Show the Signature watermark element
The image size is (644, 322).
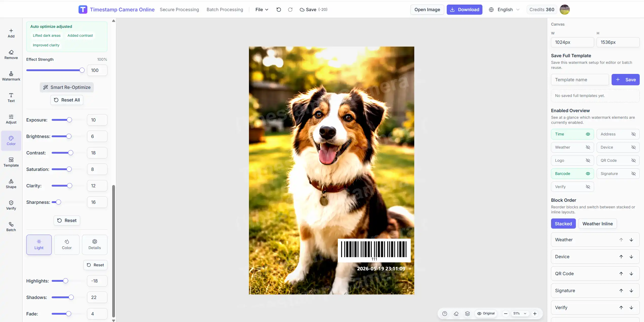(x=618, y=174)
